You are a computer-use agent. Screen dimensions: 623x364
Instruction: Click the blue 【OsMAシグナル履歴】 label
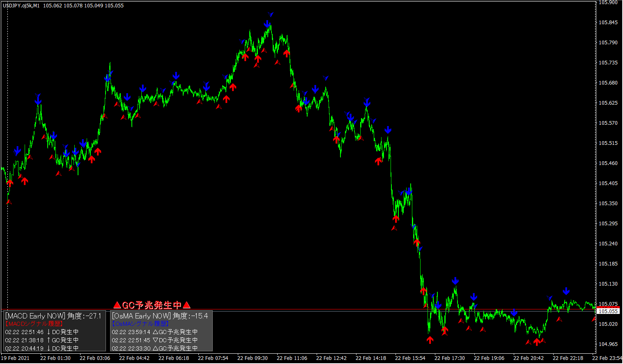click(x=140, y=324)
